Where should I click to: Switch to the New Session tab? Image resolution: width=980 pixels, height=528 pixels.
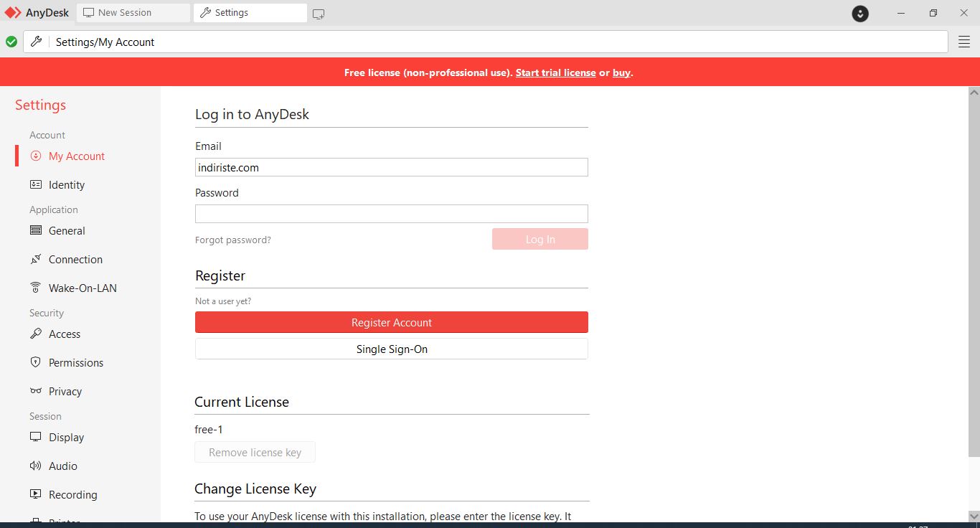pyautogui.click(x=133, y=13)
